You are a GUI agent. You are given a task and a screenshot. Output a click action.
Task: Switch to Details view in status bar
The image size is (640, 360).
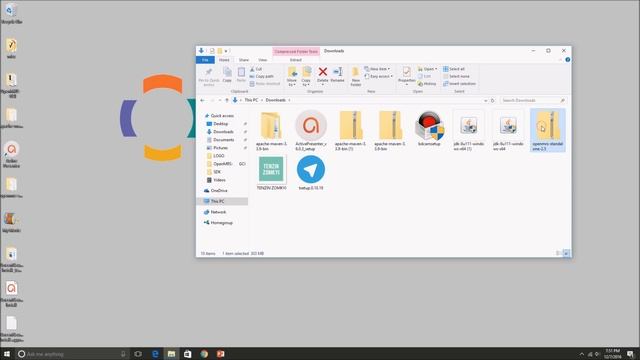coord(558,253)
